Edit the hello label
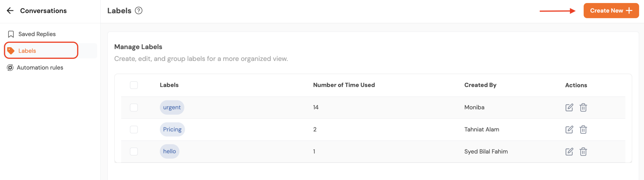The height and width of the screenshot is (180, 644). click(569, 152)
